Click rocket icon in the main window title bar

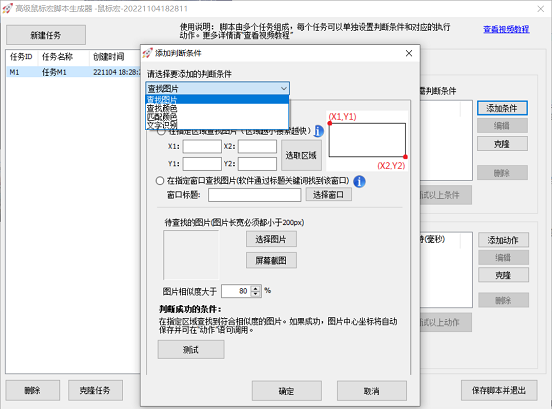[x=7, y=8]
